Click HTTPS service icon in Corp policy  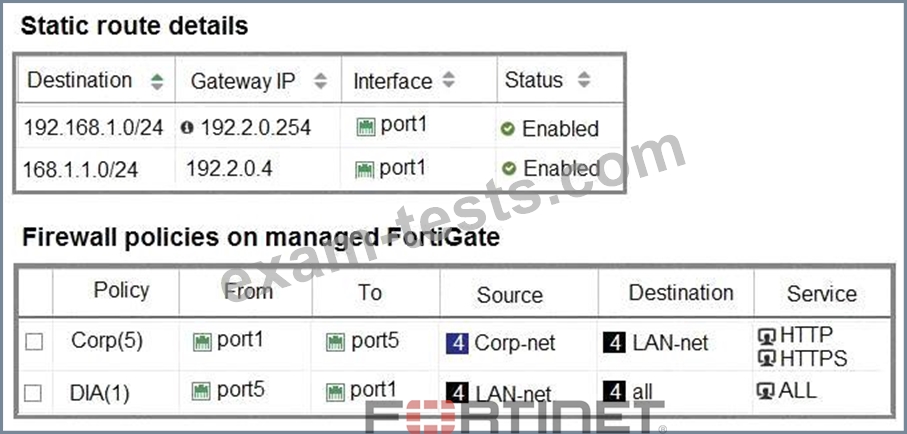[x=767, y=358]
